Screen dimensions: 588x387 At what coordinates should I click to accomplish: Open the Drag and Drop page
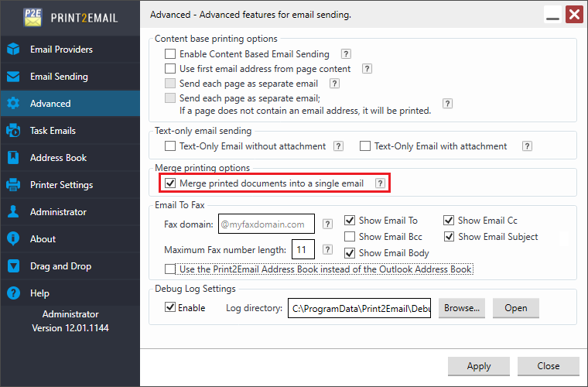click(70, 266)
